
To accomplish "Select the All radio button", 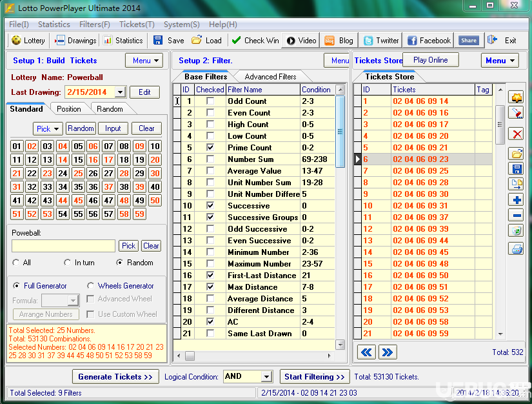I will 16,263.
